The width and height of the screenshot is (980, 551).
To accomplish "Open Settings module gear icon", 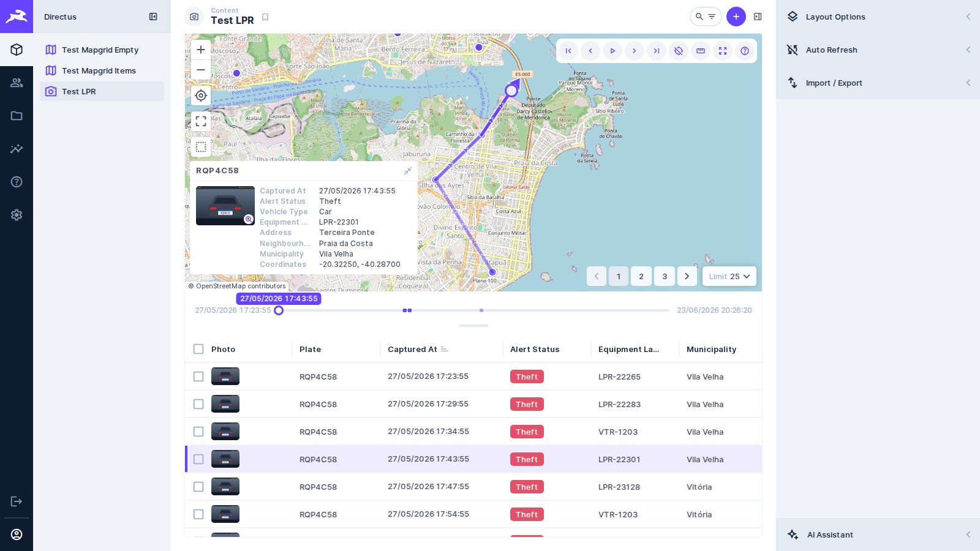I will pyautogui.click(x=17, y=215).
